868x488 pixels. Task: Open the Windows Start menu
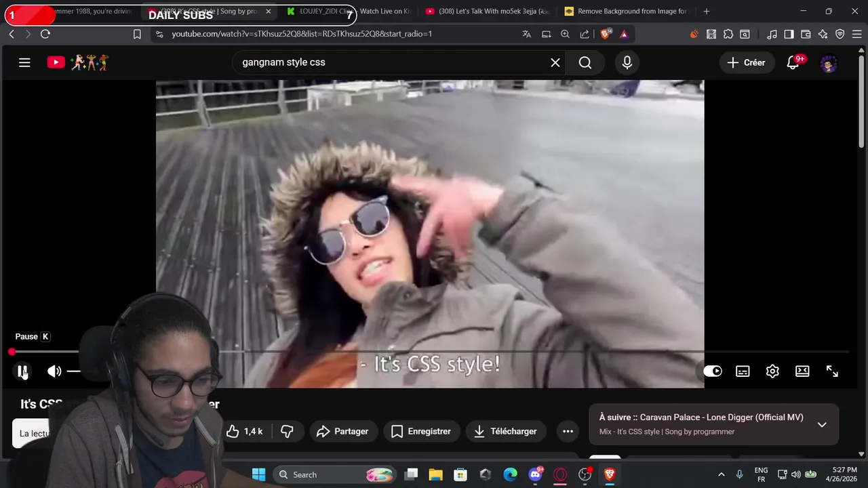(259, 474)
